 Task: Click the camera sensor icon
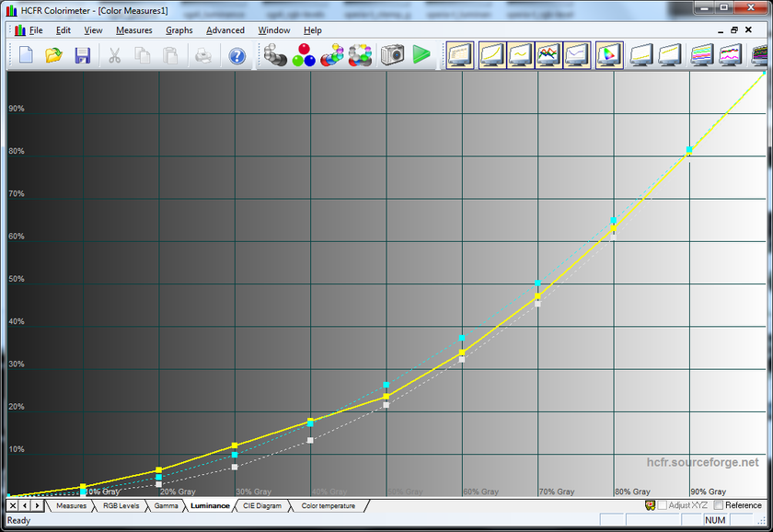[393, 54]
